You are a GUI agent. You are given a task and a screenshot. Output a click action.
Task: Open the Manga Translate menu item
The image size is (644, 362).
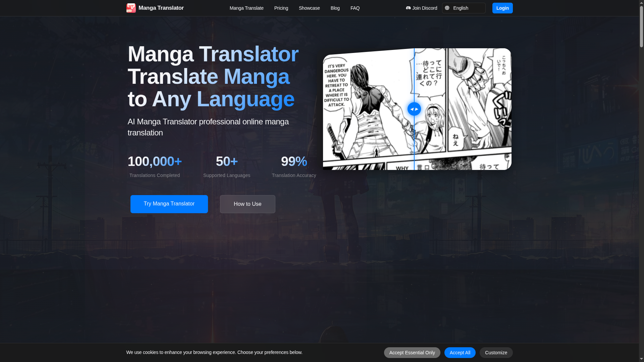[247, 8]
